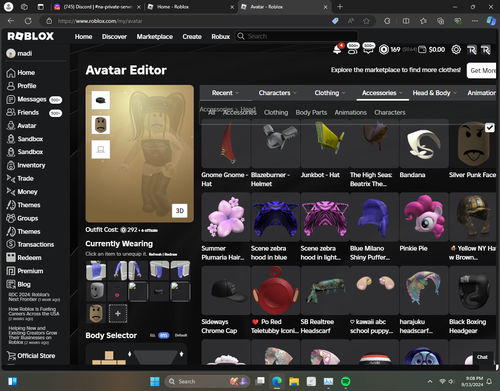Open the settings gear icon
The image size is (500, 391).
point(456,50)
